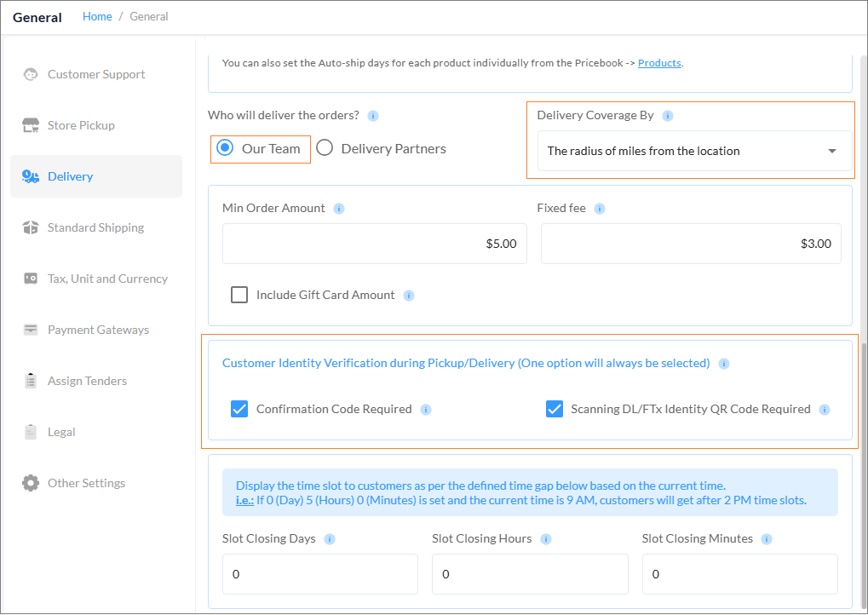Uncheck Confirmation Code Required checkbox

pyautogui.click(x=239, y=409)
